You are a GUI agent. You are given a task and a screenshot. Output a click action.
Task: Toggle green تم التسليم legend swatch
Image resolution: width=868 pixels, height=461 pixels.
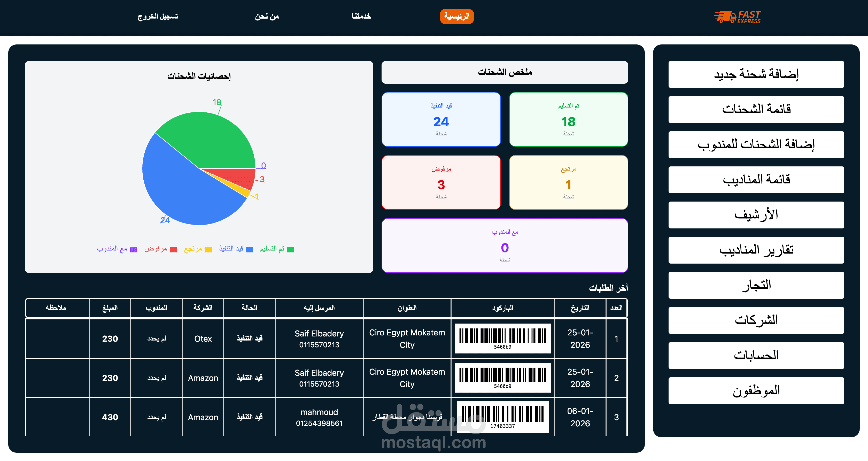coord(290,249)
